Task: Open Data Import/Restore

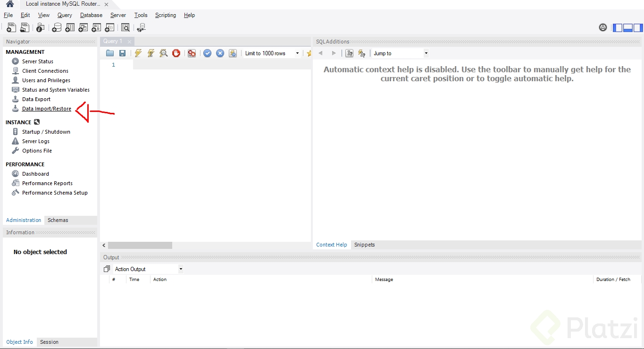Action: click(47, 109)
